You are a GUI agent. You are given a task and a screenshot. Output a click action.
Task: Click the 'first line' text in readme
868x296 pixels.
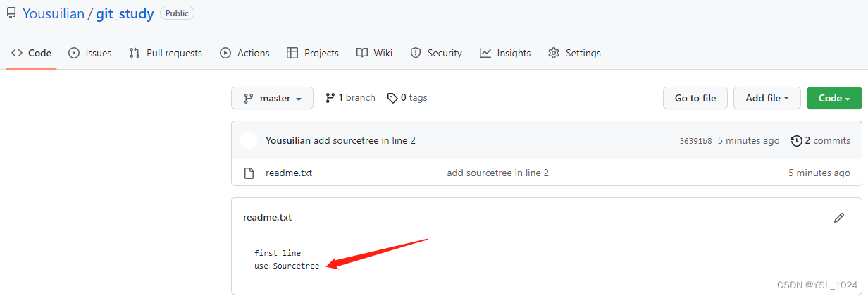tap(278, 253)
